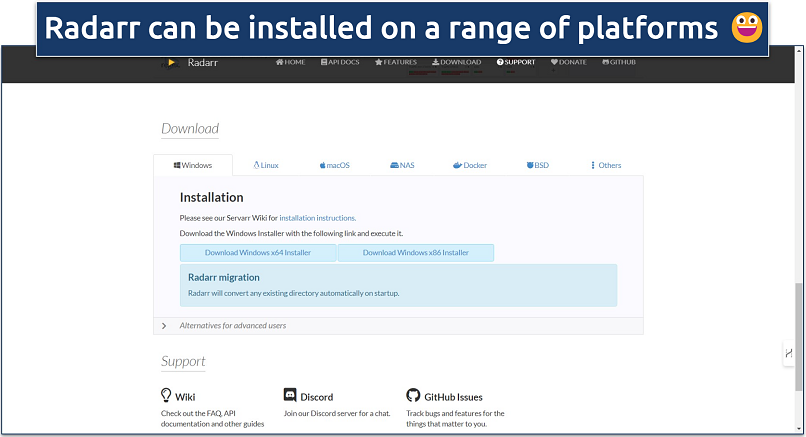Click the Download nav item

(457, 62)
